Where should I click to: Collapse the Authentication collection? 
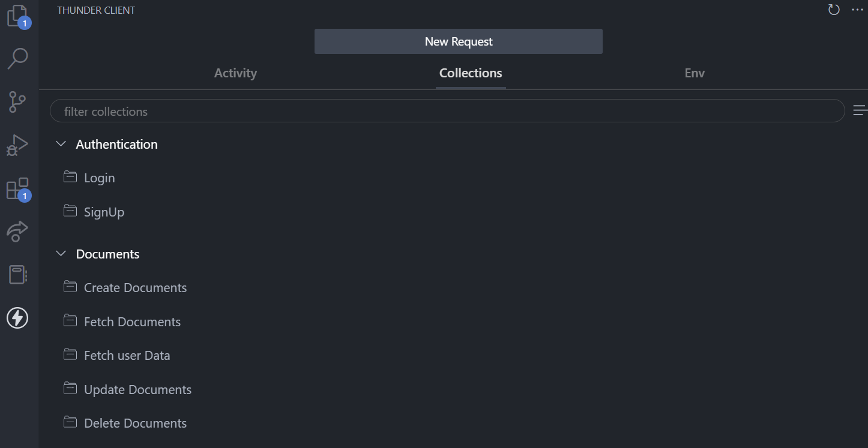pyautogui.click(x=61, y=144)
